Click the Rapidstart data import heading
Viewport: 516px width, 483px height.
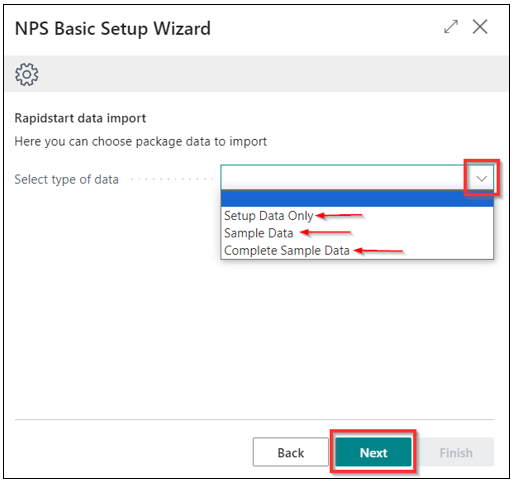80,118
